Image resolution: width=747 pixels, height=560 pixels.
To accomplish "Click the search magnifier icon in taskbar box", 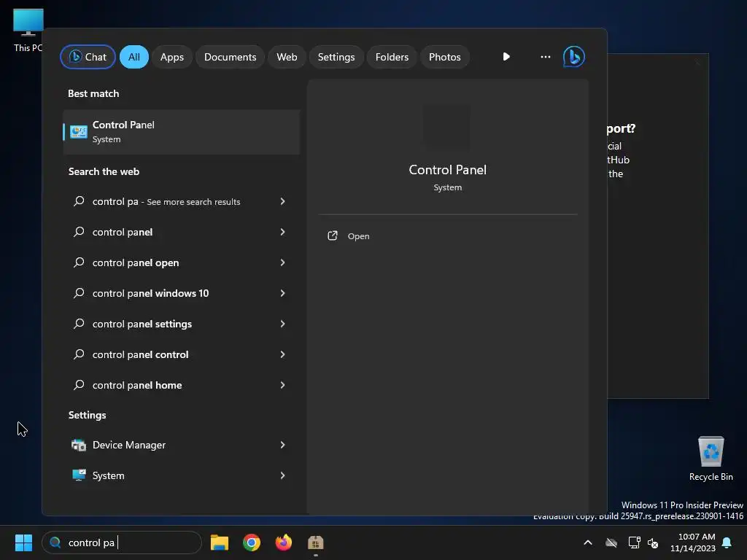I will 55,542.
